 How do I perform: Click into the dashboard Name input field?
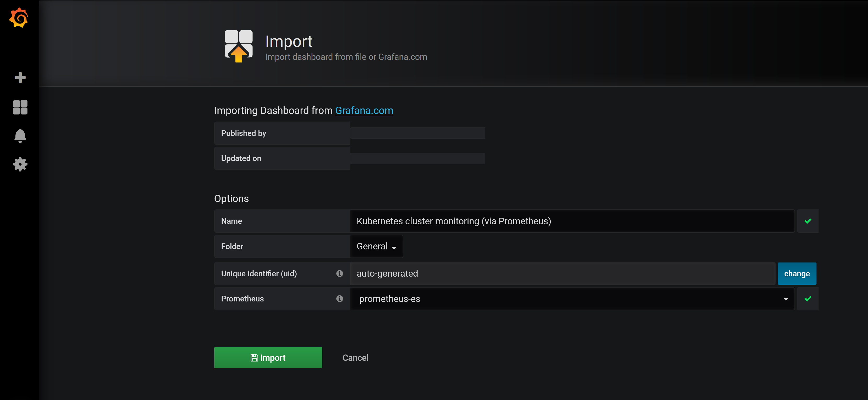pos(572,221)
